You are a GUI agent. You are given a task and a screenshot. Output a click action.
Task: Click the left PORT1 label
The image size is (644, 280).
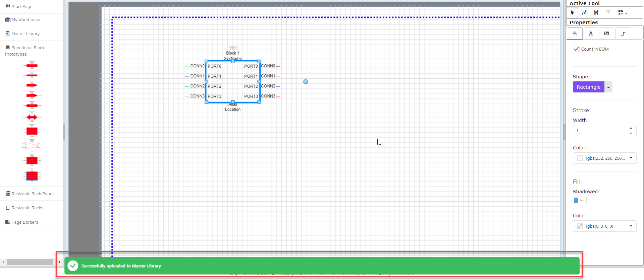(214, 76)
